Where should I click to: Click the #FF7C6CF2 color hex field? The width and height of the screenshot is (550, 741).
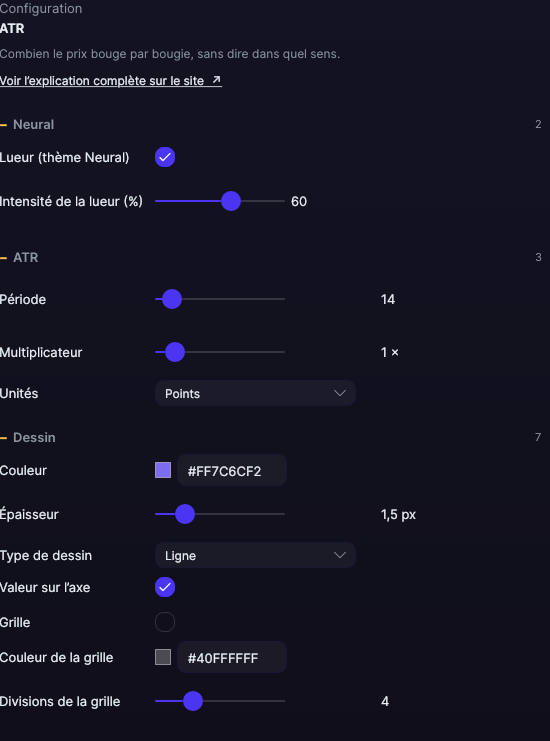[232, 471]
